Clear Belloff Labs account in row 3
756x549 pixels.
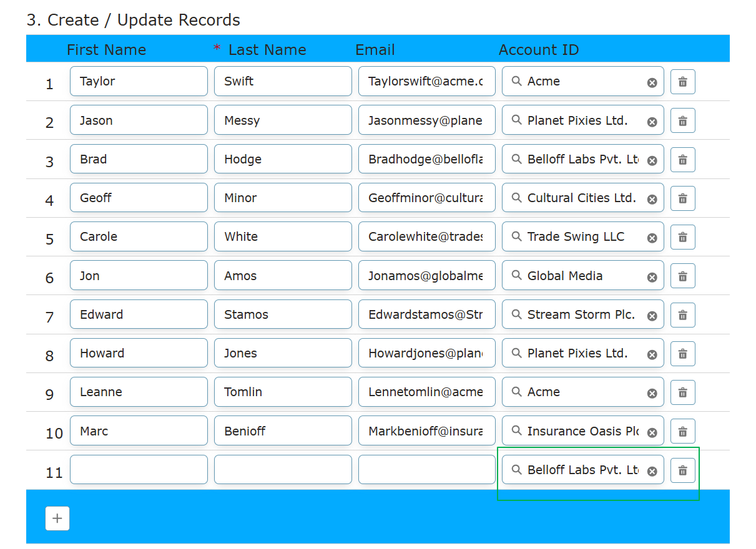652,161
